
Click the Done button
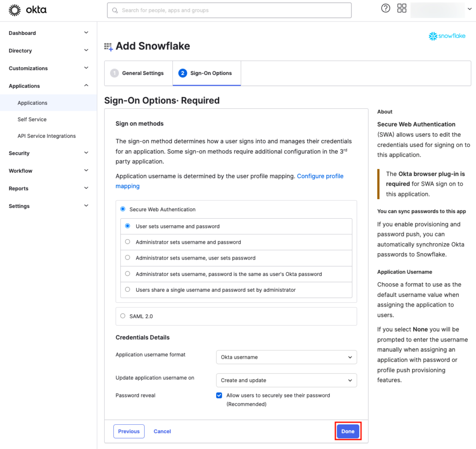click(x=348, y=431)
